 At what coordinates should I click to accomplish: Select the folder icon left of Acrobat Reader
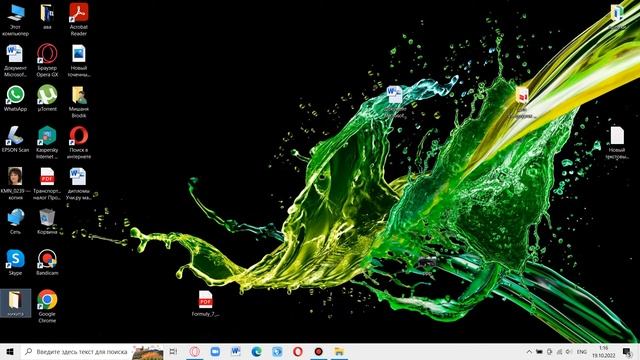click(x=47, y=17)
